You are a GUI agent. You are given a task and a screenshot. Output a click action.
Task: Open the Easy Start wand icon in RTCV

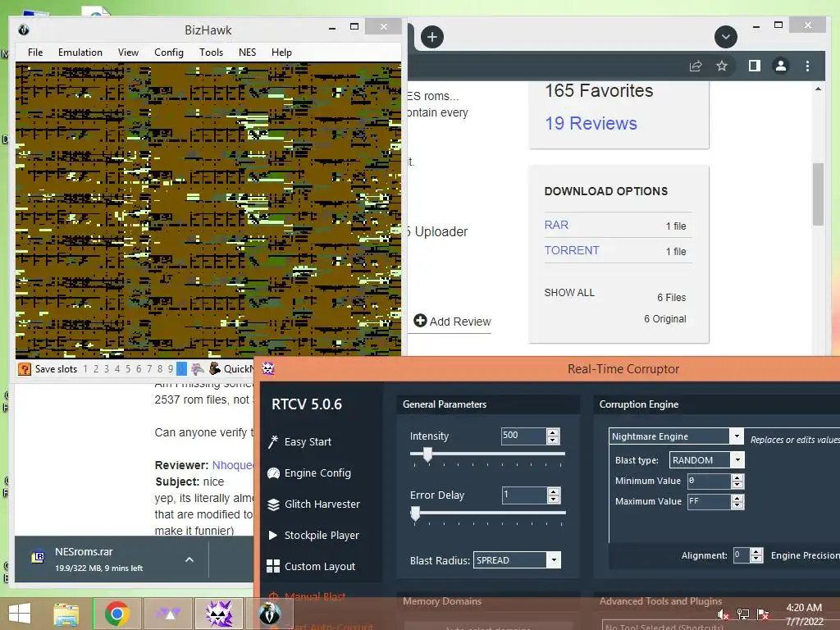pyautogui.click(x=273, y=441)
